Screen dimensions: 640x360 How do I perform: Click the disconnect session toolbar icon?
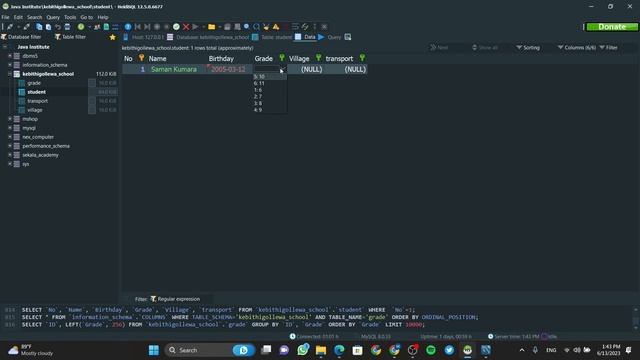click(x=27, y=27)
